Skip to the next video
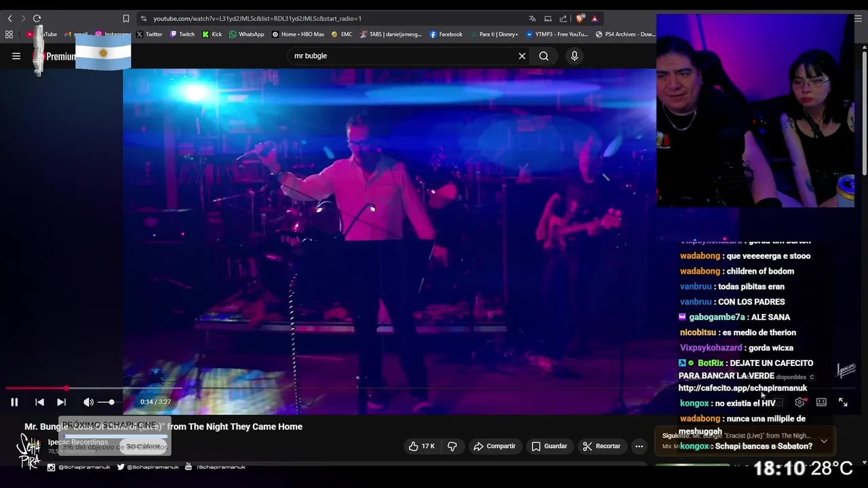Viewport: 868px width, 488px height. (x=61, y=402)
